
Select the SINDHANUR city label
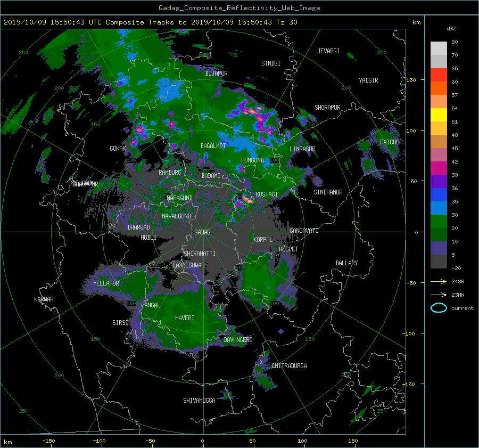point(328,192)
